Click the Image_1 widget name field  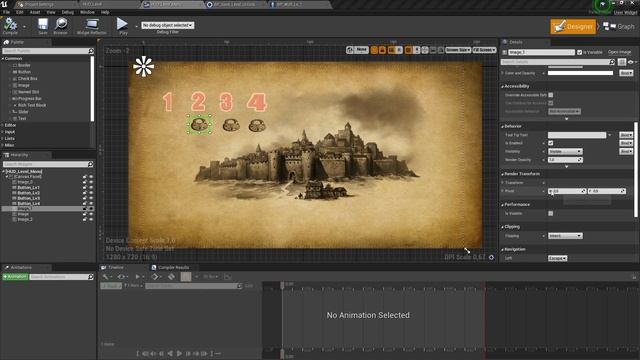pos(542,52)
